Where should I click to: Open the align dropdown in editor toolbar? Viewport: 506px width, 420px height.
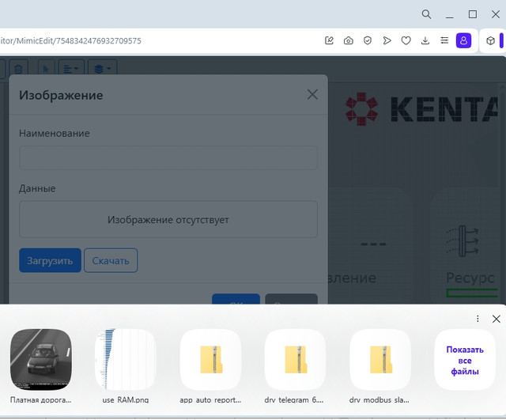[71, 69]
